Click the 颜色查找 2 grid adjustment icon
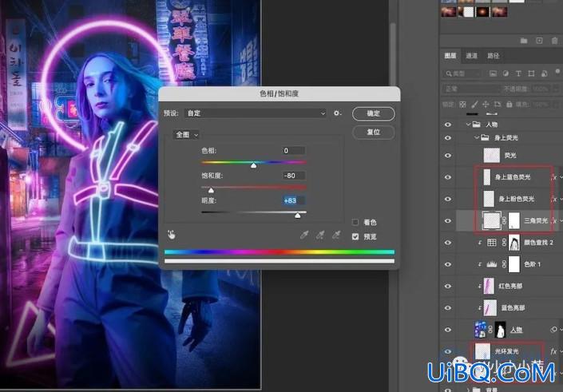 (x=492, y=243)
